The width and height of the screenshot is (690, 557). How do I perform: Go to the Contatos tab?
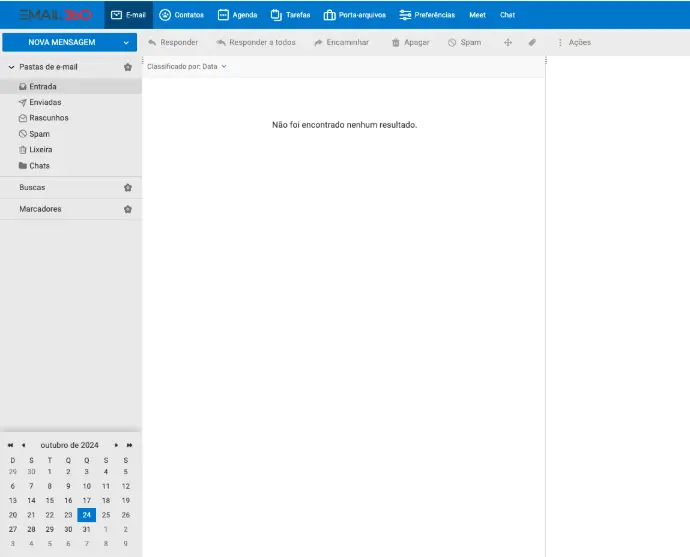pos(181,15)
